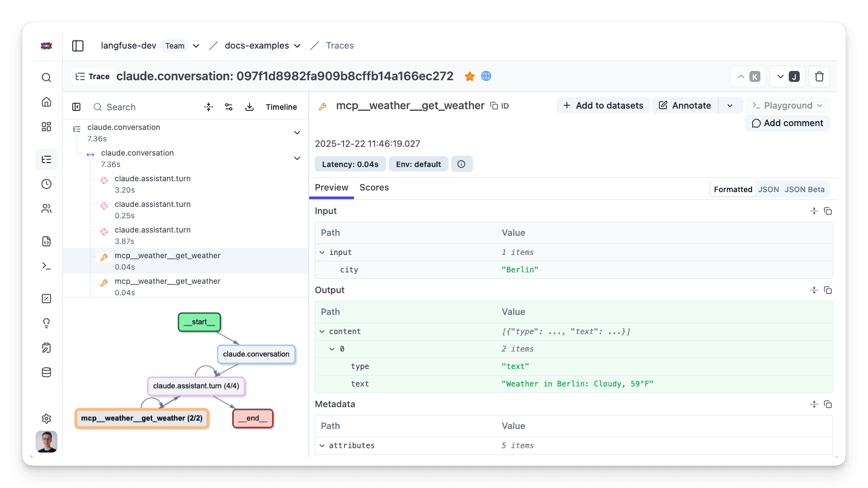Open Sessions clock icon in sidebar
868x488 pixels.
tap(46, 184)
